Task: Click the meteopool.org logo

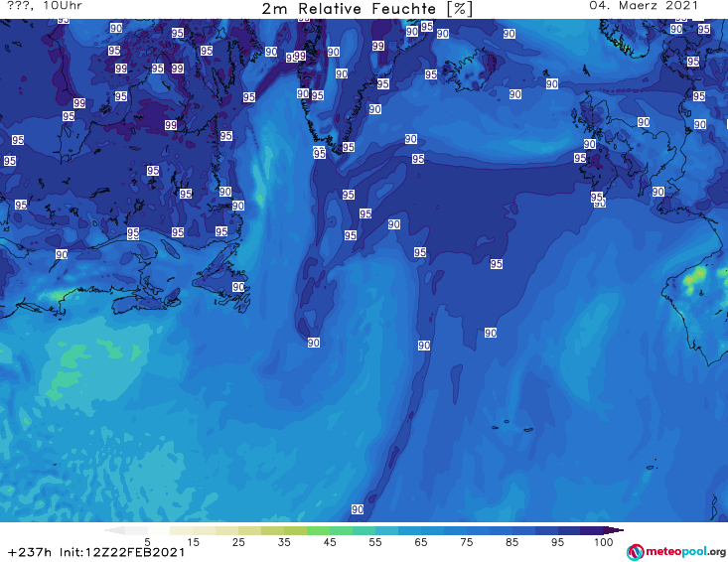Action: pyautogui.click(x=676, y=552)
